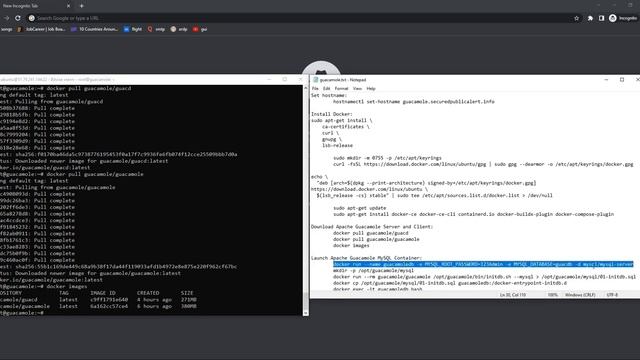The height and width of the screenshot is (360, 640).
Task: Open Notepad Help menu
Action: coord(371,88)
